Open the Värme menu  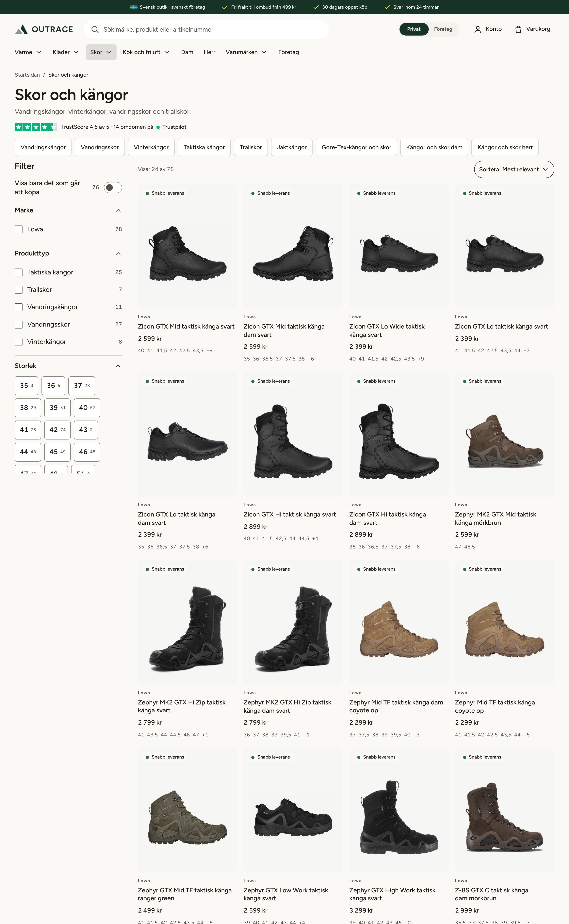click(28, 52)
